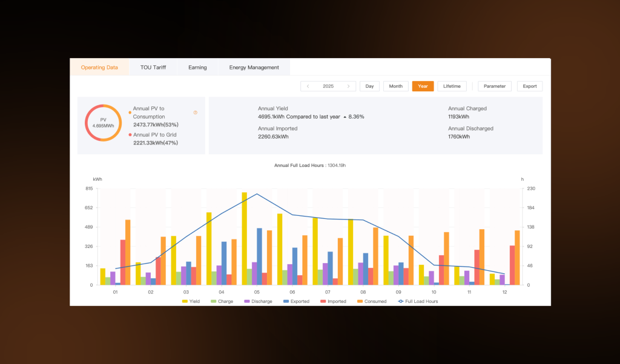Open the Parameter settings
The width and height of the screenshot is (620, 364).
[495, 86]
